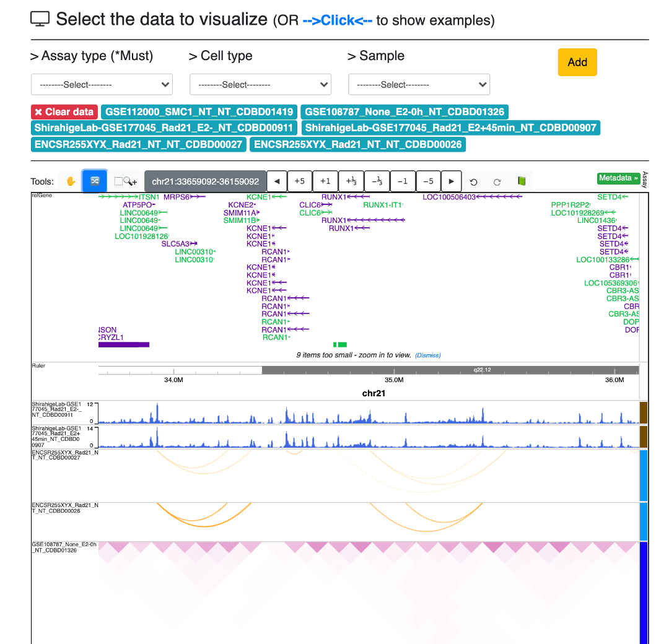
Task: Open the green book history icon
Action: (521, 181)
